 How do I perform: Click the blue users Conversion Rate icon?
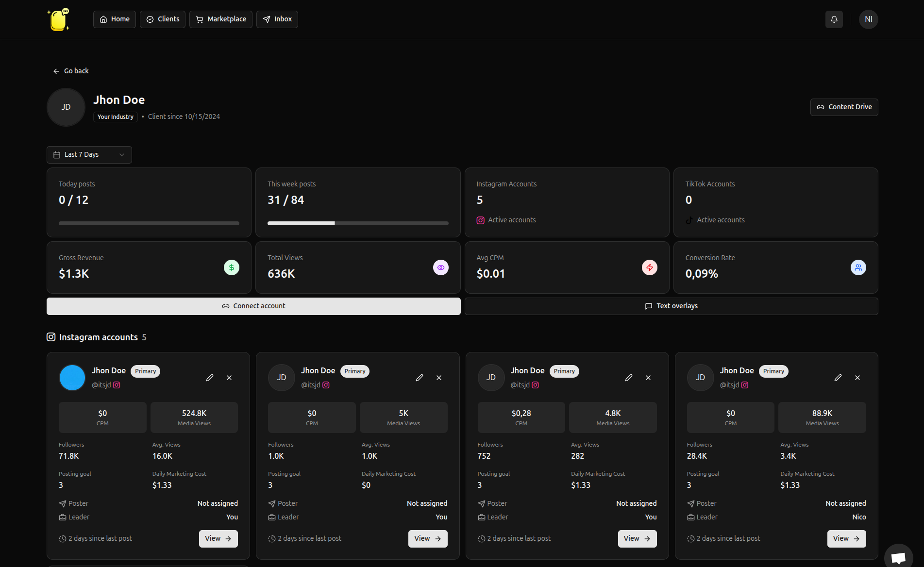(x=858, y=267)
